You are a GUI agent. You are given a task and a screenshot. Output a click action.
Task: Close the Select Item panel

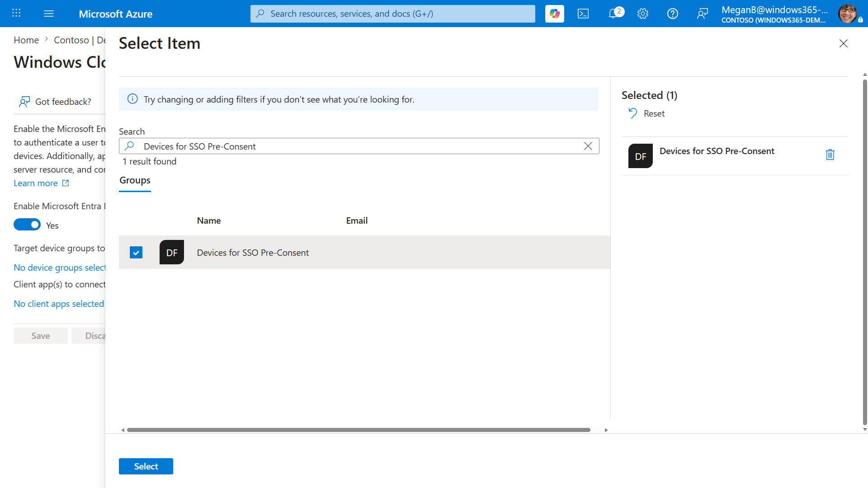pos(844,43)
